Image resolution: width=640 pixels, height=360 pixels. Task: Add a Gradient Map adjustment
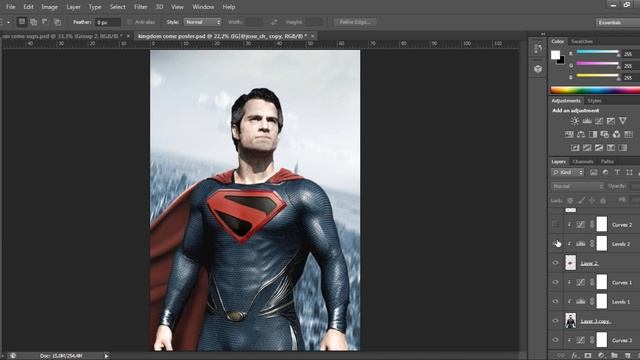(622, 148)
